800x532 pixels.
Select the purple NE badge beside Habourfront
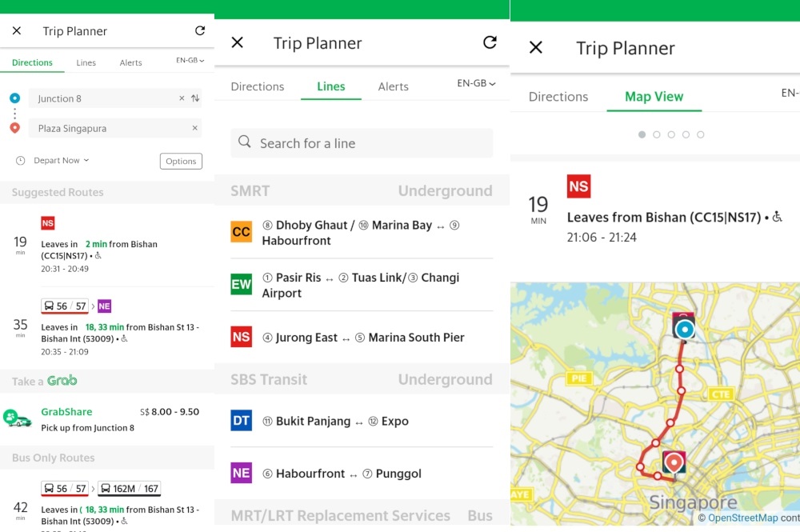(242, 473)
